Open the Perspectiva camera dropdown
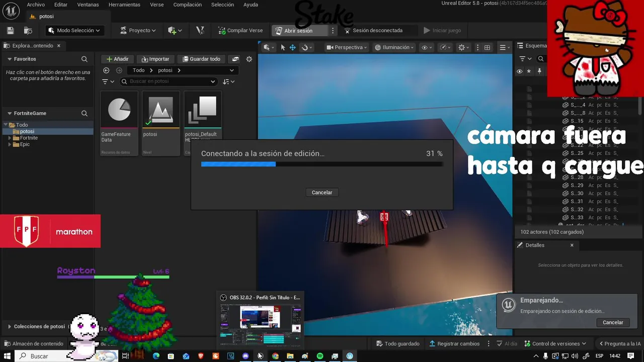Viewport: 644px width, 362px height. (x=348, y=47)
